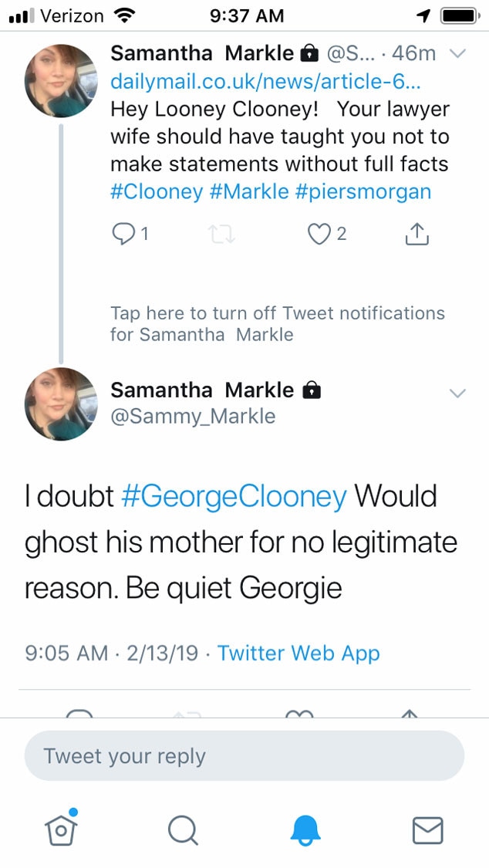Turn off Tweet notifications for Samantha Markle
The height and width of the screenshot is (868, 489).
278,324
